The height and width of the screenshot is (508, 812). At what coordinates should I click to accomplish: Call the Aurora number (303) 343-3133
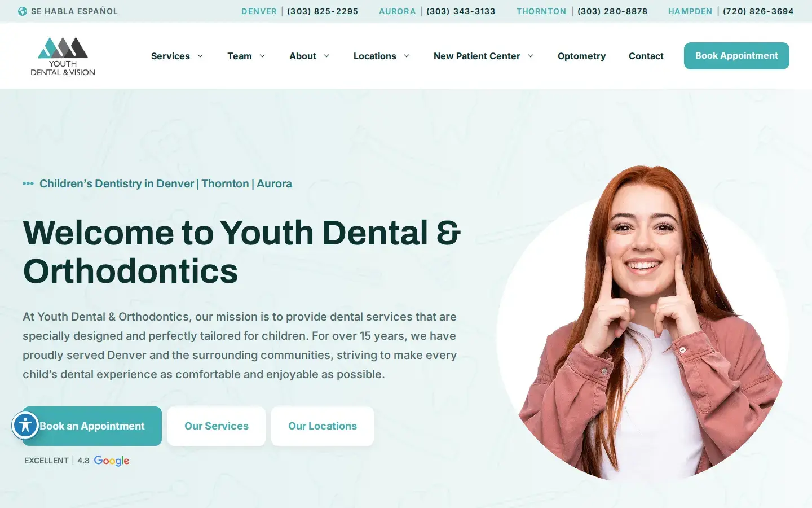coord(461,11)
